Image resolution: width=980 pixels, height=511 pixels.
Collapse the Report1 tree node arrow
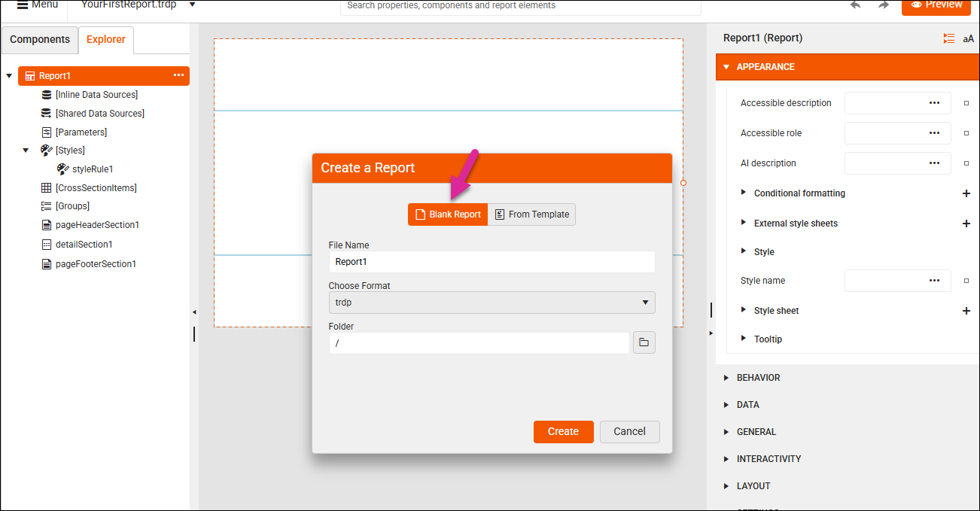[x=9, y=76]
